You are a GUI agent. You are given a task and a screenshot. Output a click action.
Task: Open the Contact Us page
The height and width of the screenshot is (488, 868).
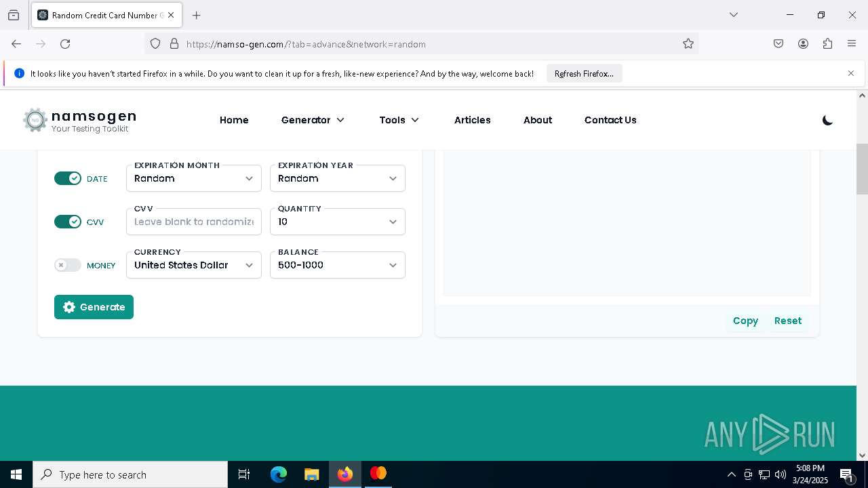pyautogui.click(x=610, y=120)
